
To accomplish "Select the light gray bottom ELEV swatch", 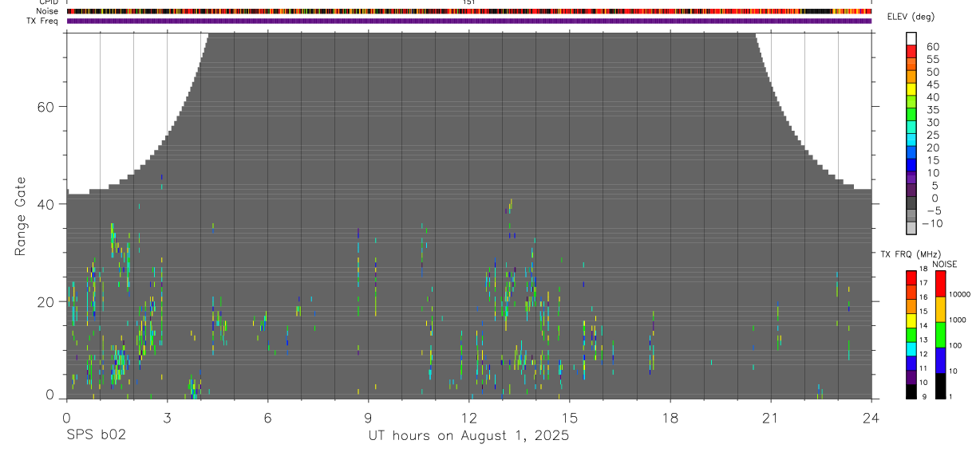I will click(x=911, y=228).
